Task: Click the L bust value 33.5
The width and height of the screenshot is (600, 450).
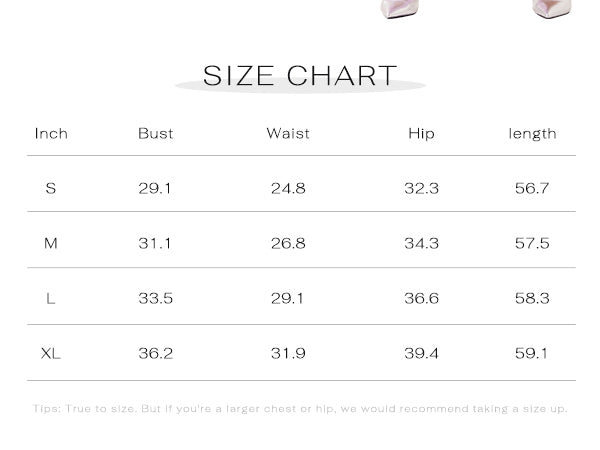Action: pos(155,298)
